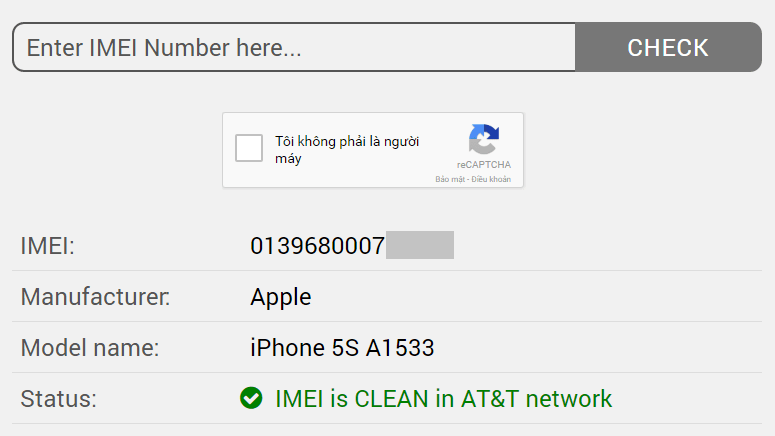Click the green checkmark status icon
Image resolution: width=775 pixels, height=436 pixels.
coord(251,399)
